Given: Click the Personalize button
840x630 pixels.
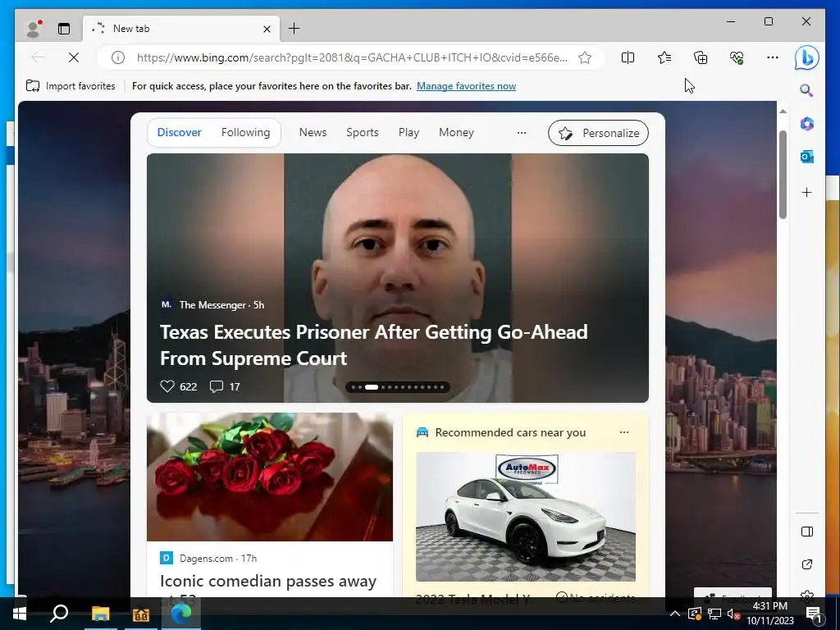Looking at the screenshot, I should pos(598,133).
